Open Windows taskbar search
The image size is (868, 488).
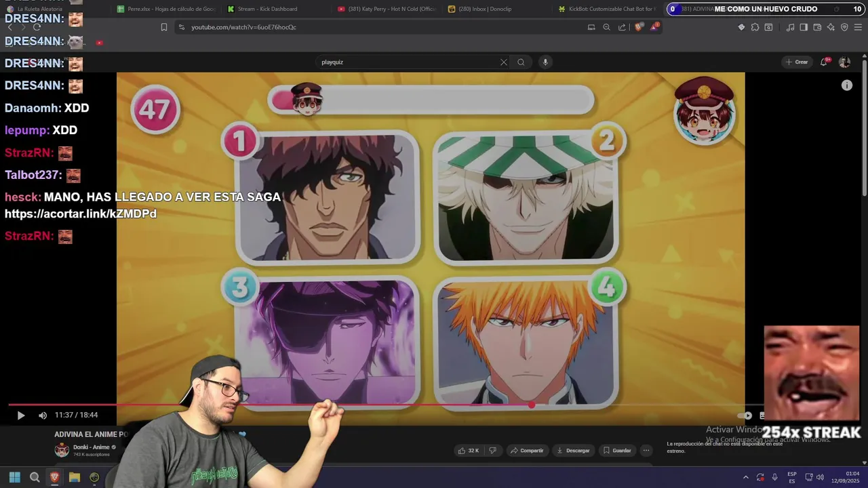point(35,477)
